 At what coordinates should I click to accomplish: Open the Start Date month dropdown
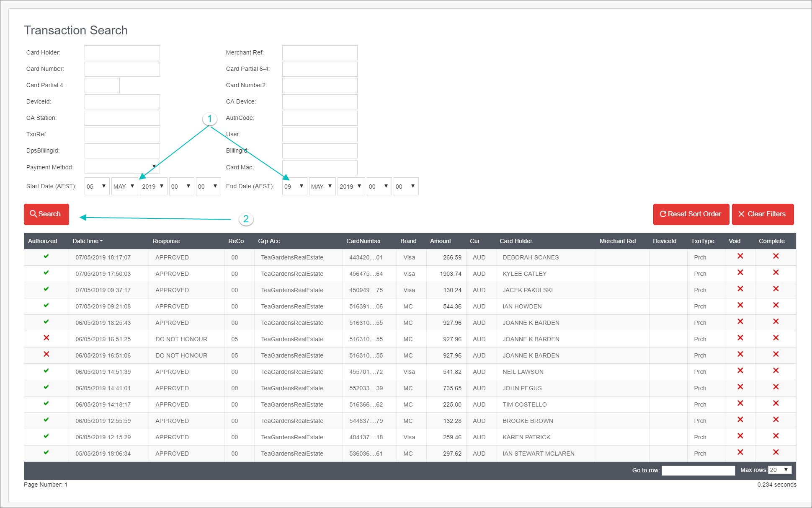(124, 186)
